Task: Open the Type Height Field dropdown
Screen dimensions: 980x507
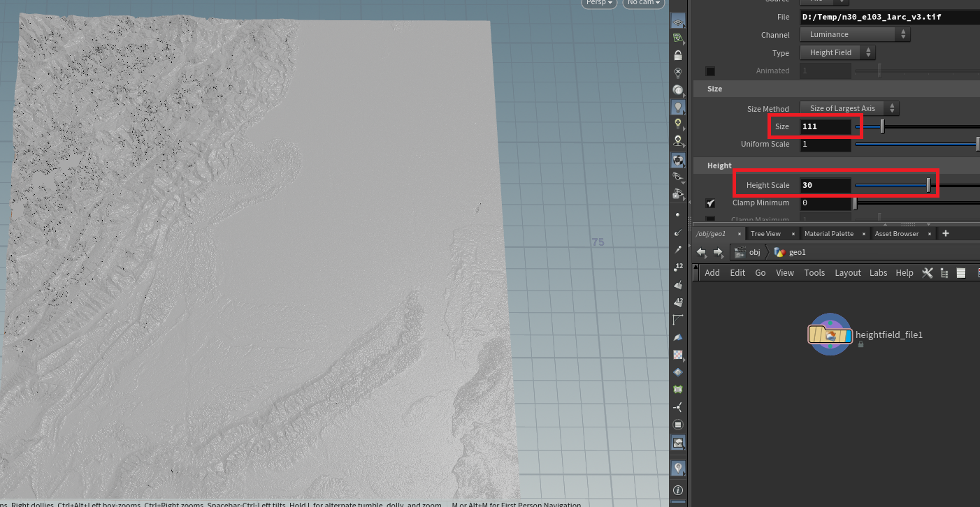Action: click(837, 52)
